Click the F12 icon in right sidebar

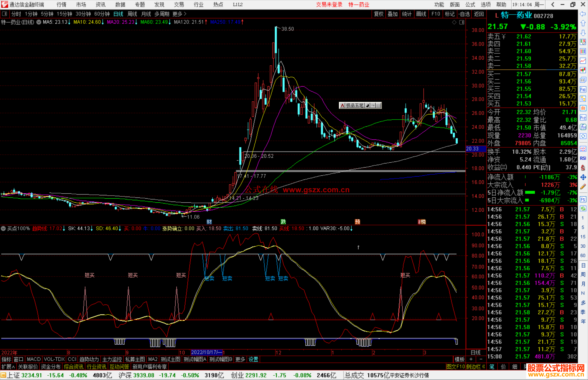click(583, 118)
